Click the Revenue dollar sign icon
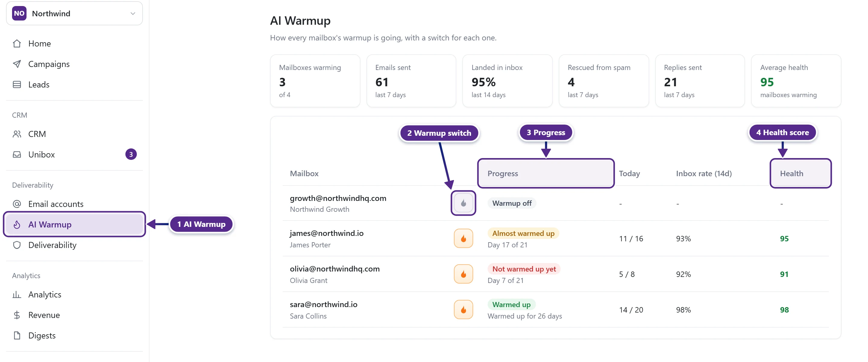The height and width of the screenshot is (362, 868). coord(17,315)
